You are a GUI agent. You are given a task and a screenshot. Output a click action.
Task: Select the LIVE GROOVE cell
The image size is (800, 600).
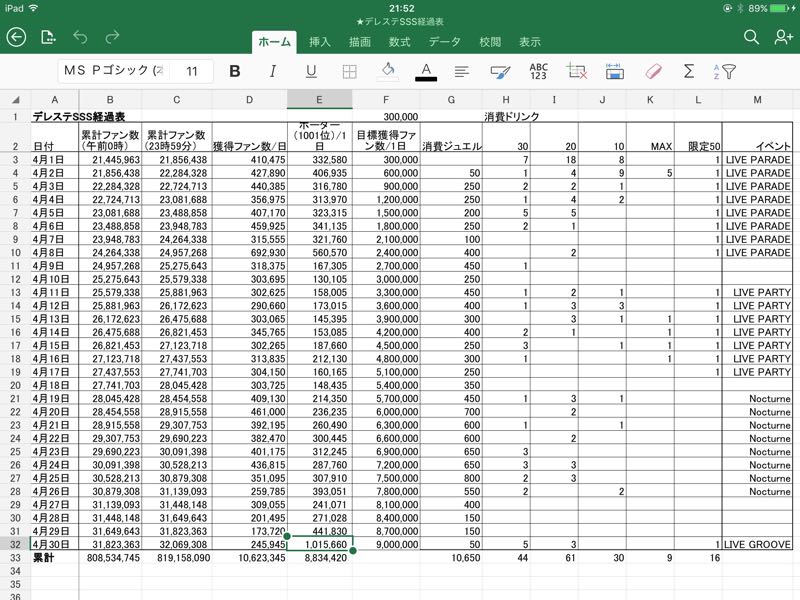click(x=758, y=544)
